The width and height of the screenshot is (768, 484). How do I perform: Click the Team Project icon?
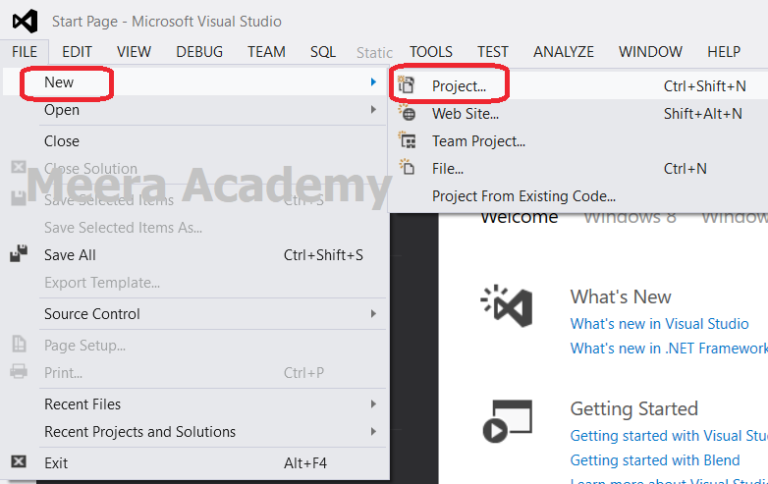click(407, 141)
